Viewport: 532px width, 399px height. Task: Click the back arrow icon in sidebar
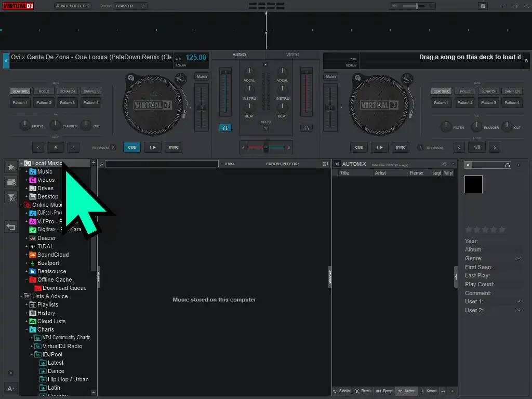pos(11,227)
